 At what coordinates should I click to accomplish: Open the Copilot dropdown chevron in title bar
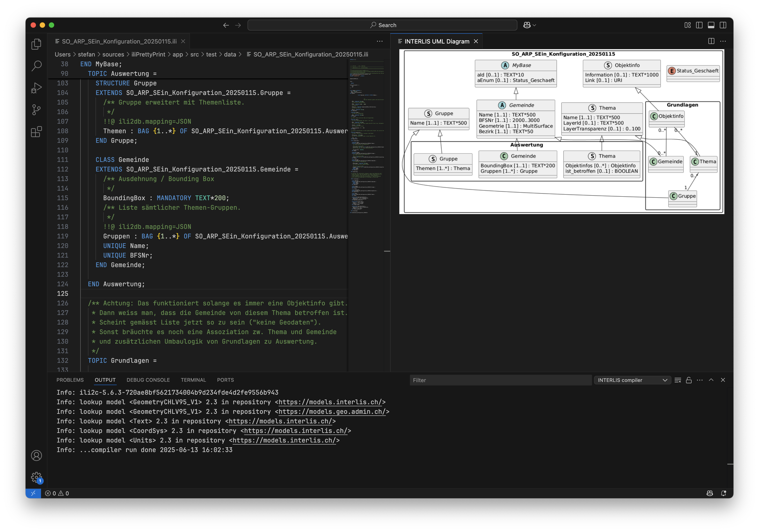tap(534, 25)
